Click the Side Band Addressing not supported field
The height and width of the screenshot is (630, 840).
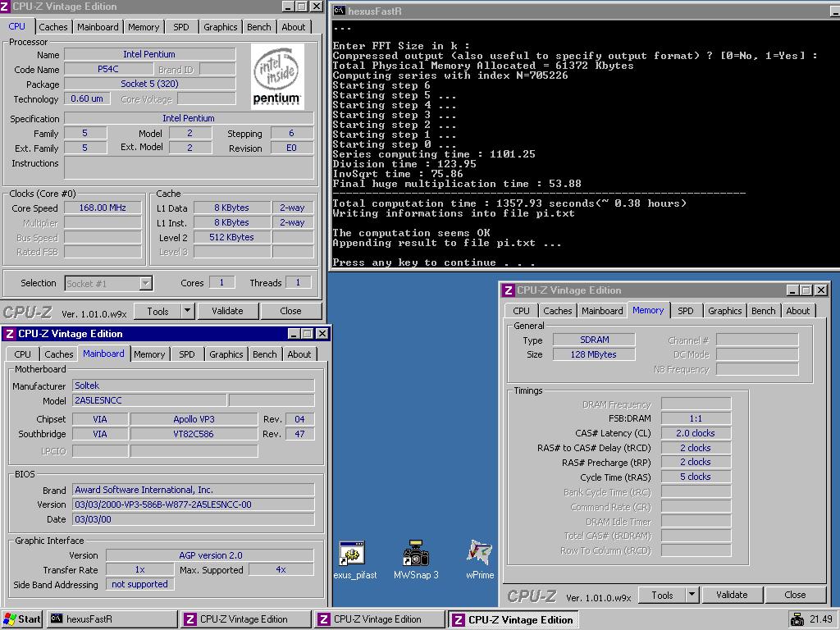(x=139, y=584)
